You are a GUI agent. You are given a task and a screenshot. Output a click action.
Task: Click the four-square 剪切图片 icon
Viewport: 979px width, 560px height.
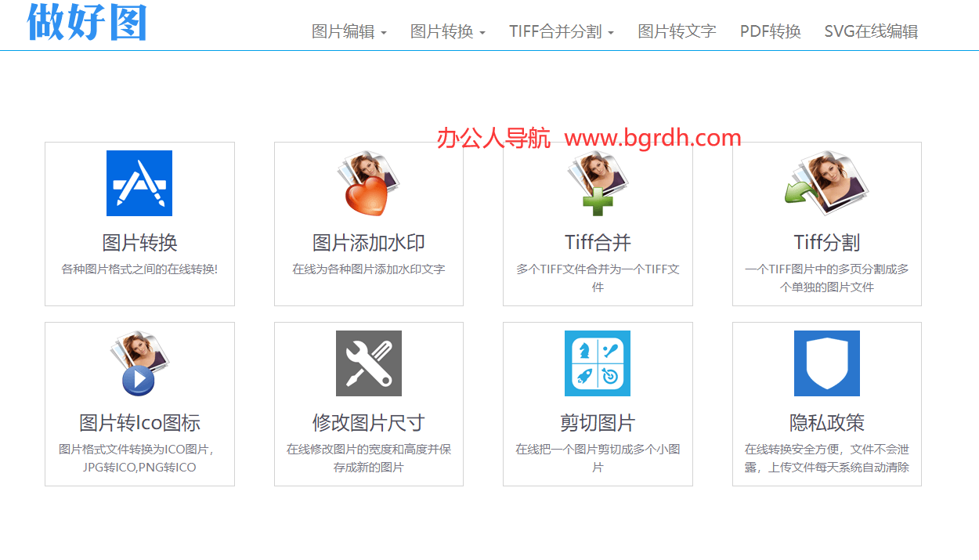tap(598, 363)
